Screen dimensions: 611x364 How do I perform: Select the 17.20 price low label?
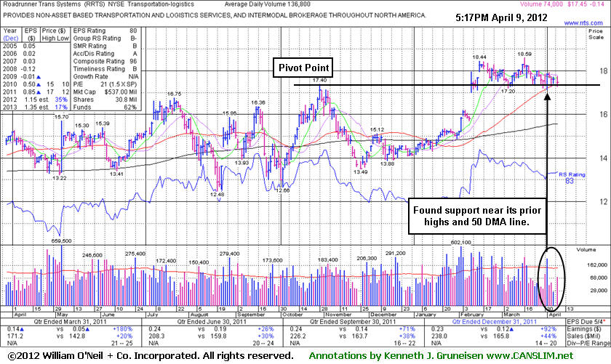pos(508,91)
